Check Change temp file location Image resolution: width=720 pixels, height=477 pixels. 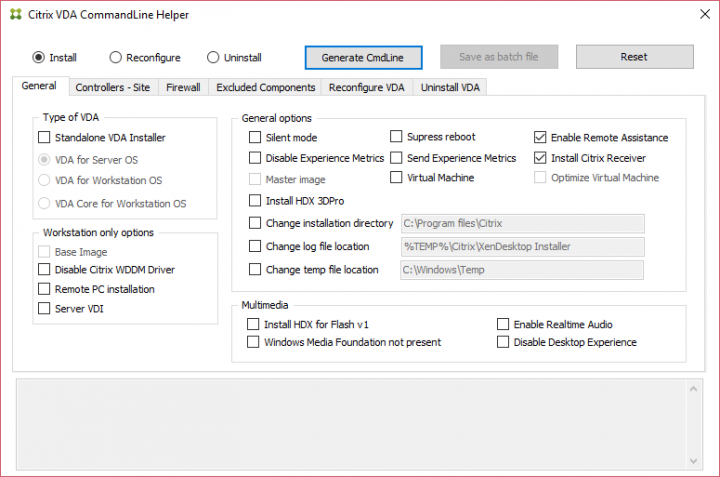coord(255,269)
